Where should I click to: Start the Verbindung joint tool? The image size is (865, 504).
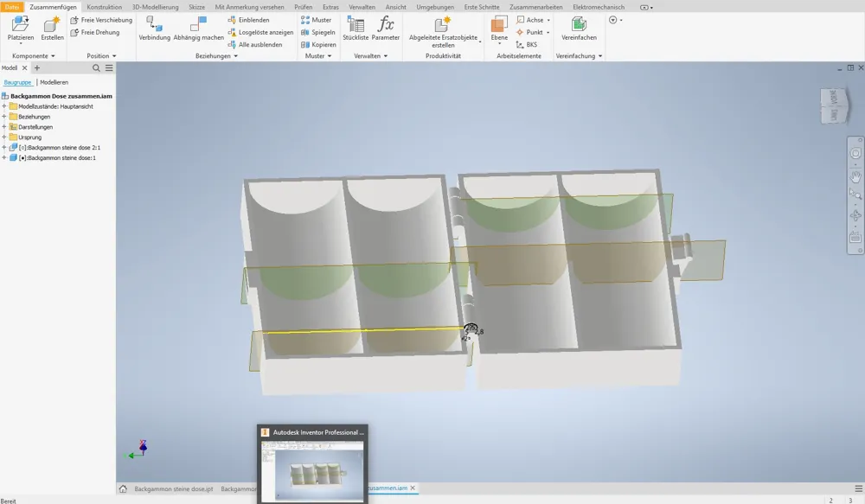coord(155,29)
